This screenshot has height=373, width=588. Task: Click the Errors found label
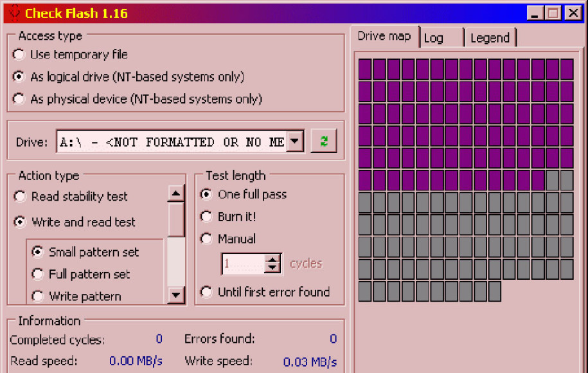click(220, 339)
